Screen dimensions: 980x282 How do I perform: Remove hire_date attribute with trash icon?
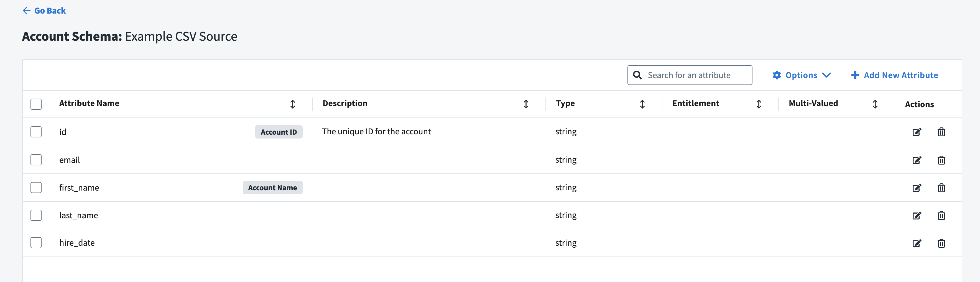click(941, 243)
